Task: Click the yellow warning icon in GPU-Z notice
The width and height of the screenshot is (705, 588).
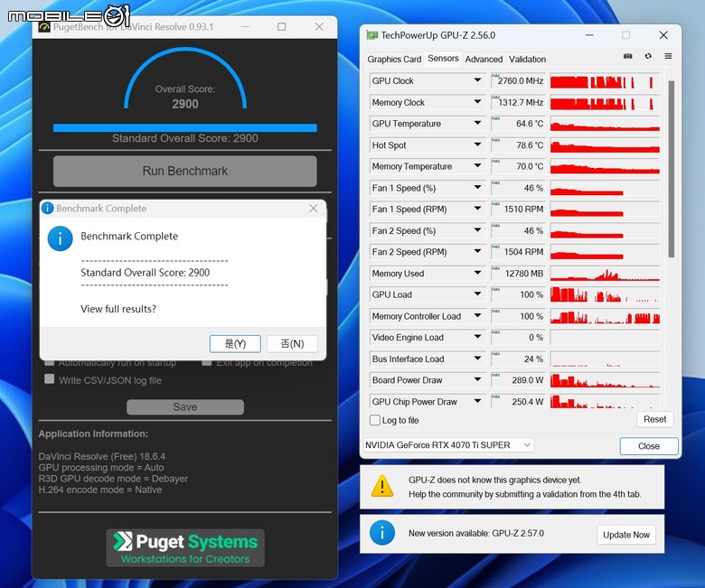Action: (382, 486)
